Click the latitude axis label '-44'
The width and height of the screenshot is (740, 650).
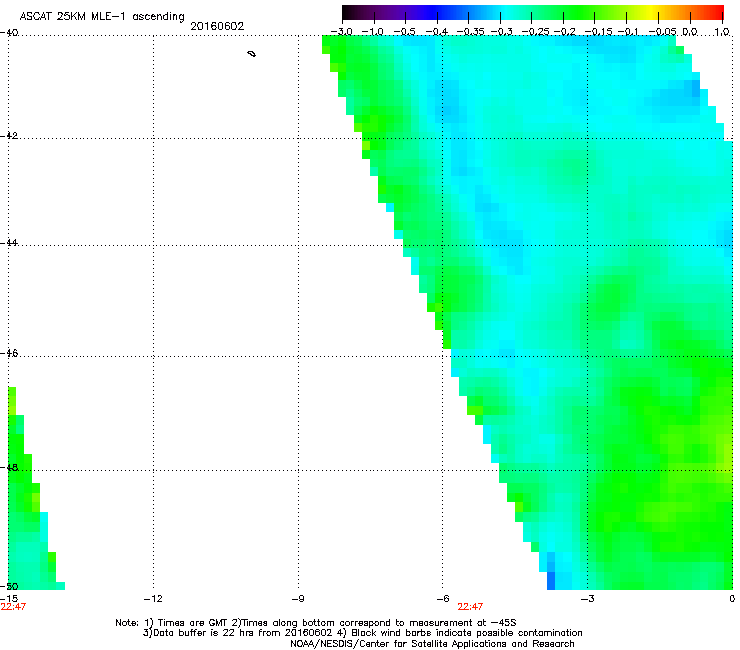pos(9,243)
